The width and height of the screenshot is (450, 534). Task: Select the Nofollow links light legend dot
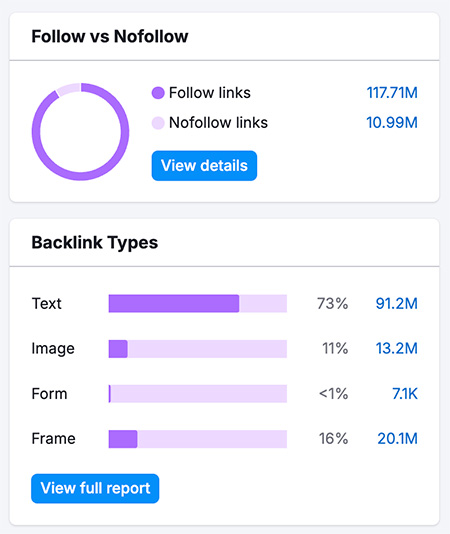point(158,123)
